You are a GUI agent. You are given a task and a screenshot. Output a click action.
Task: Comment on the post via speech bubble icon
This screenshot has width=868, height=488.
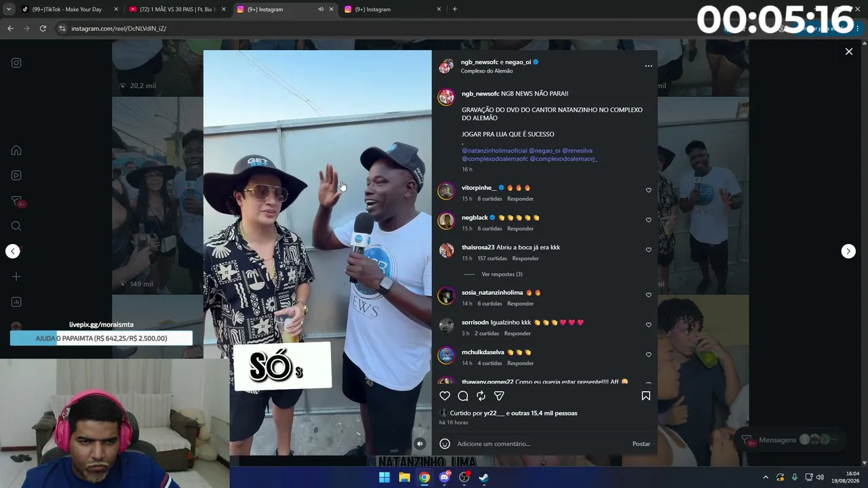click(463, 396)
